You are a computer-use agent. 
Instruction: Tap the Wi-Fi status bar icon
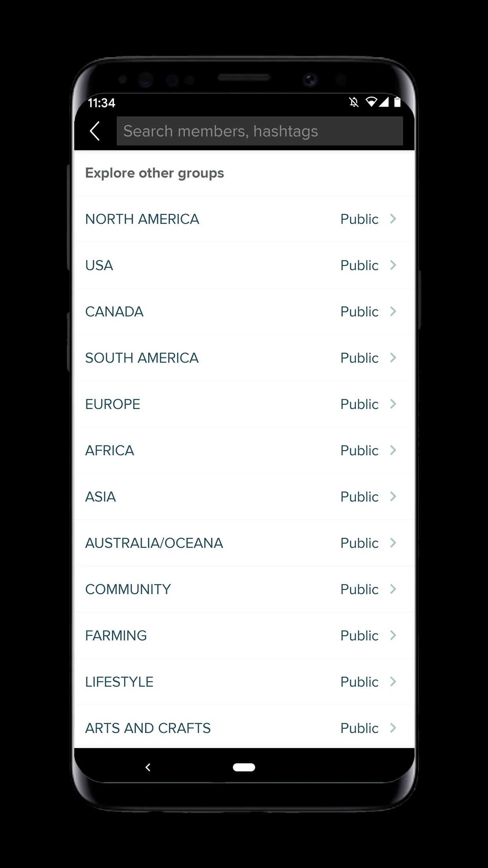[x=371, y=102]
